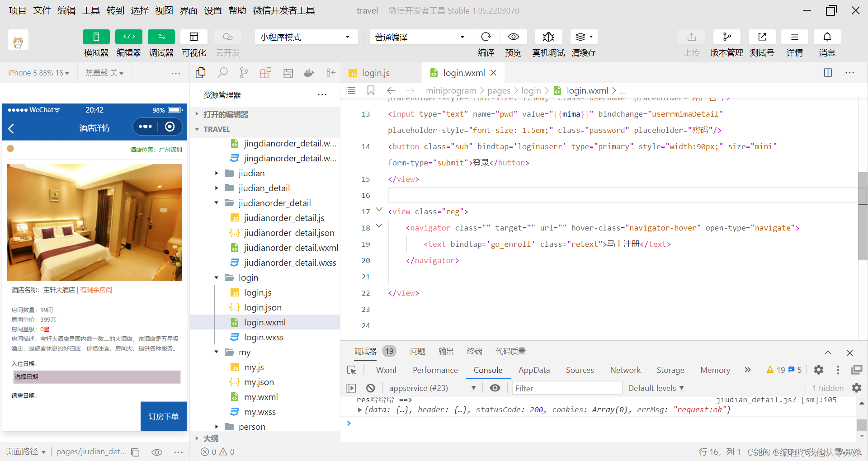This screenshot has height=461, width=868.
Task: Open the compile mode 普通编译 dropdown
Action: pyautogui.click(x=421, y=37)
